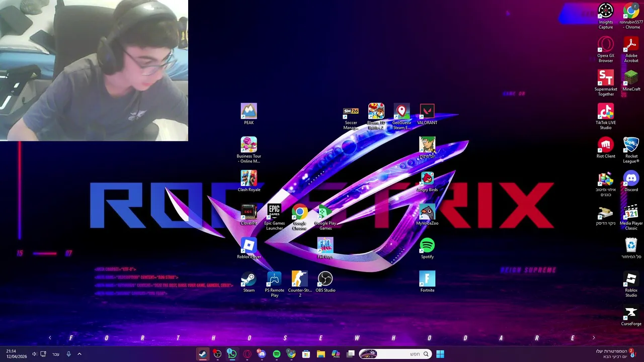This screenshot has width=644, height=362.
Task: Switch to Spotify in the taskbar
Action: pyautogui.click(x=276, y=354)
